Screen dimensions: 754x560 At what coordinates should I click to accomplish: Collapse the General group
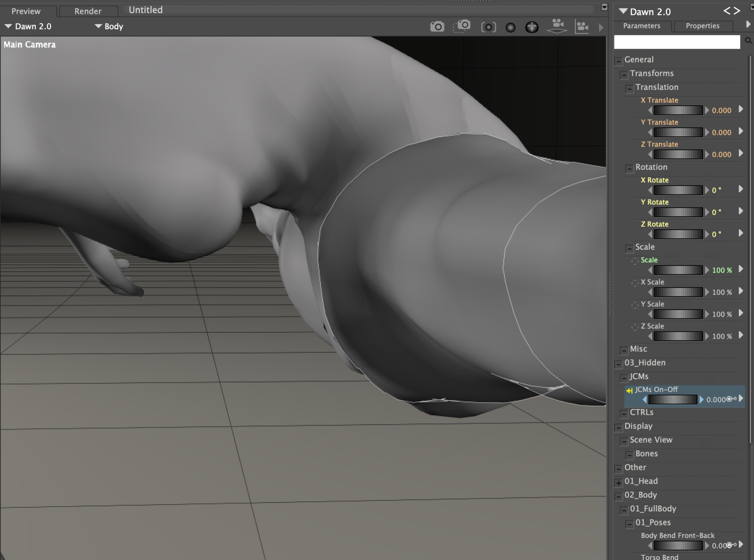pos(619,61)
